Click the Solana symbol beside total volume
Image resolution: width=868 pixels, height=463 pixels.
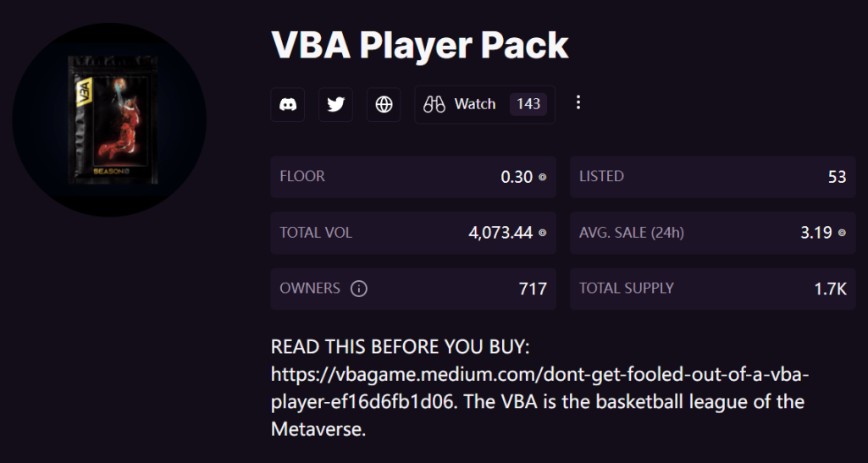[543, 233]
